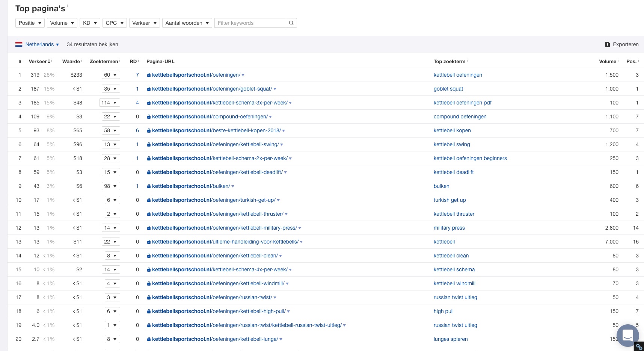The width and height of the screenshot is (644, 351).
Task: Expand the 114 keywords dropdown in row 3
Action: point(109,103)
